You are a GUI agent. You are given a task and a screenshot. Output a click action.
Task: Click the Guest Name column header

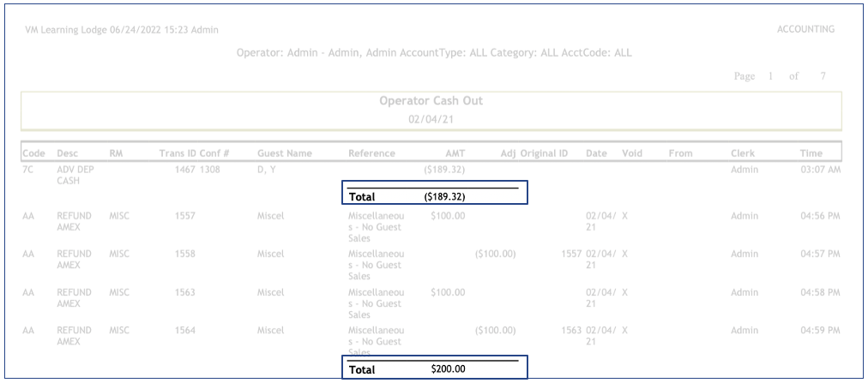[x=284, y=153]
